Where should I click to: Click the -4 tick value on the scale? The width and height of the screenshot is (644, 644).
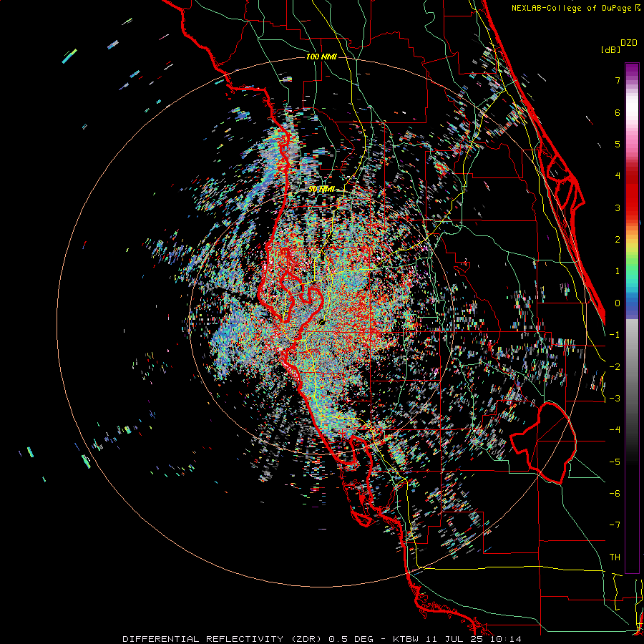point(615,430)
